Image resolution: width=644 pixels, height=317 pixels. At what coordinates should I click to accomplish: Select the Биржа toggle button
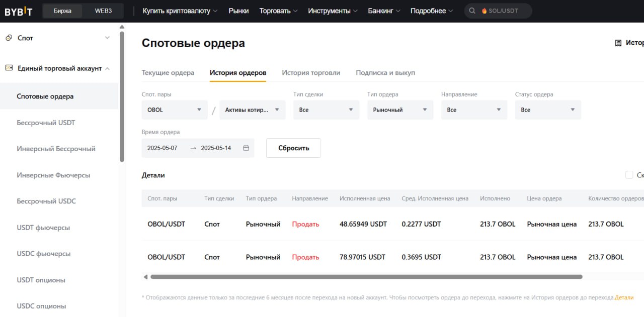click(x=62, y=11)
